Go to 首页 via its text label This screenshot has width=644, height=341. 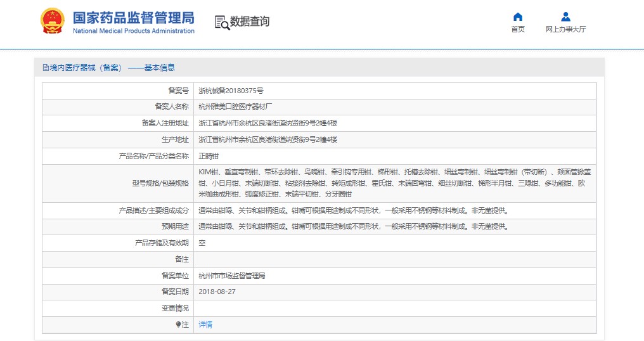click(x=518, y=29)
